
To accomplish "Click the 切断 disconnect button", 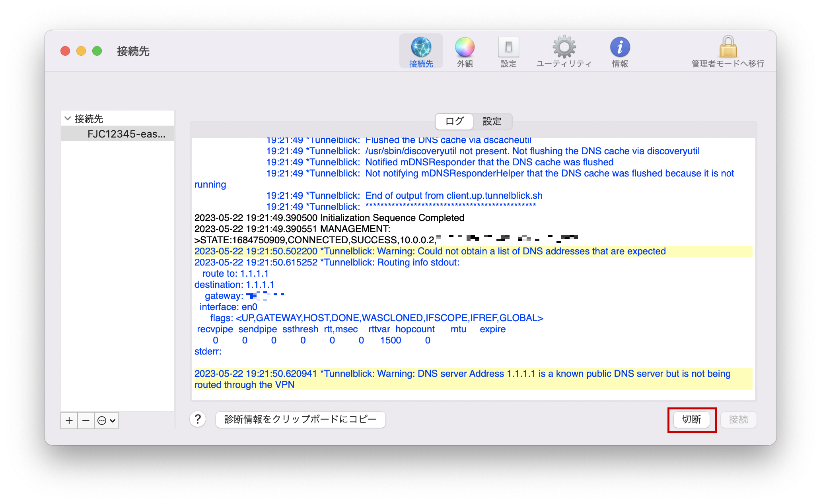I will (x=691, y=420).
